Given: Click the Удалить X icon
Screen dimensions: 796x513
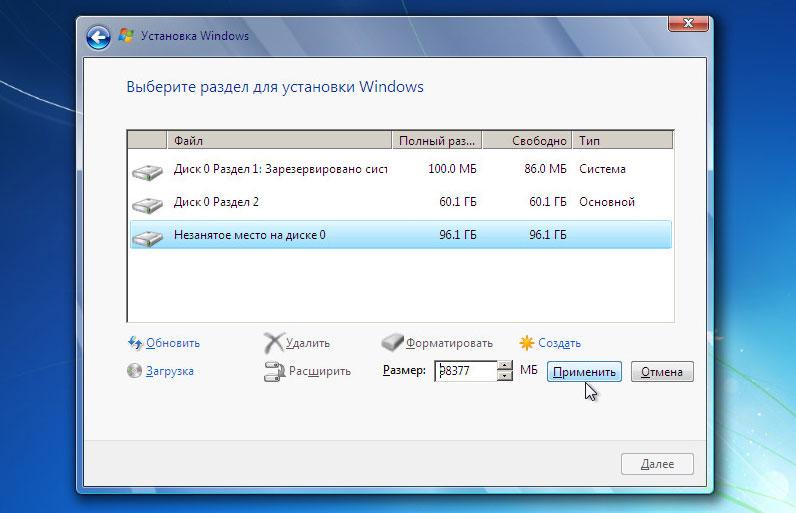Looking at the screenshot, I should coord(274,343).
